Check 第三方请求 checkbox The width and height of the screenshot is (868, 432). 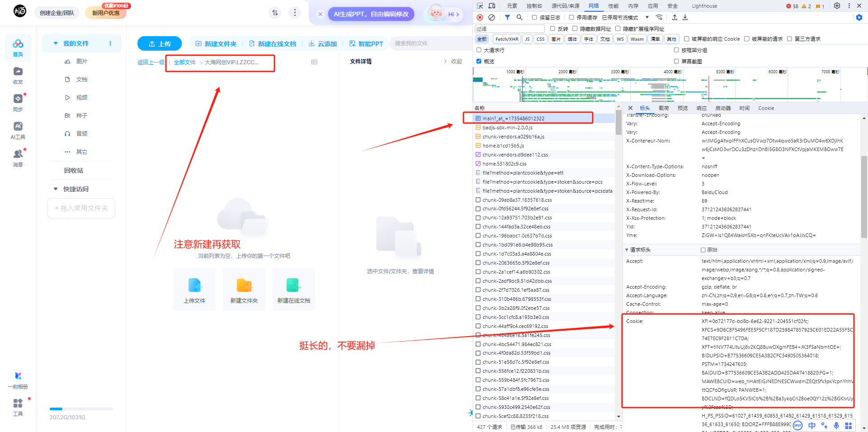click(789, 39)
